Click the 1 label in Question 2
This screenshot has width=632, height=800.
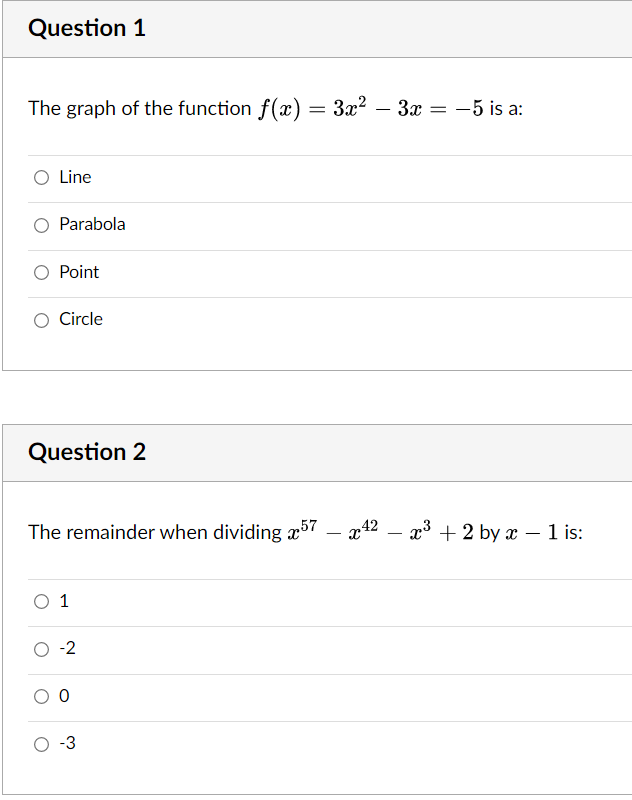63,601
